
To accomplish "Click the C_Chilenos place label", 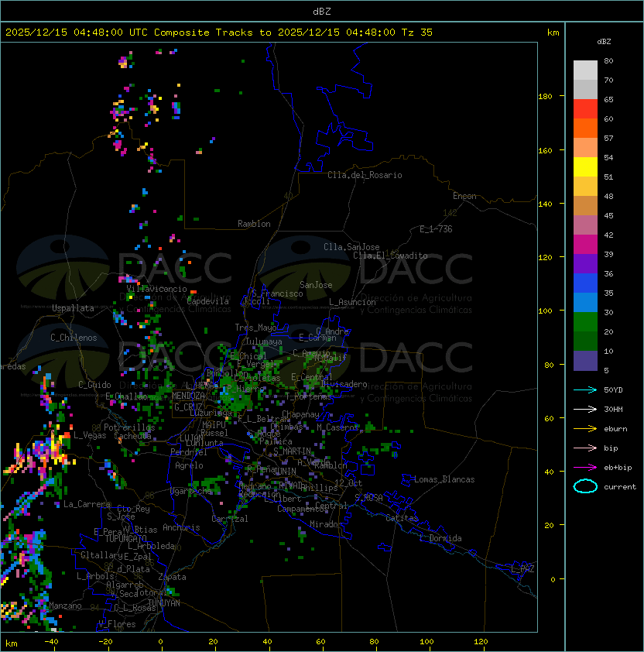I will click(74, 338).
